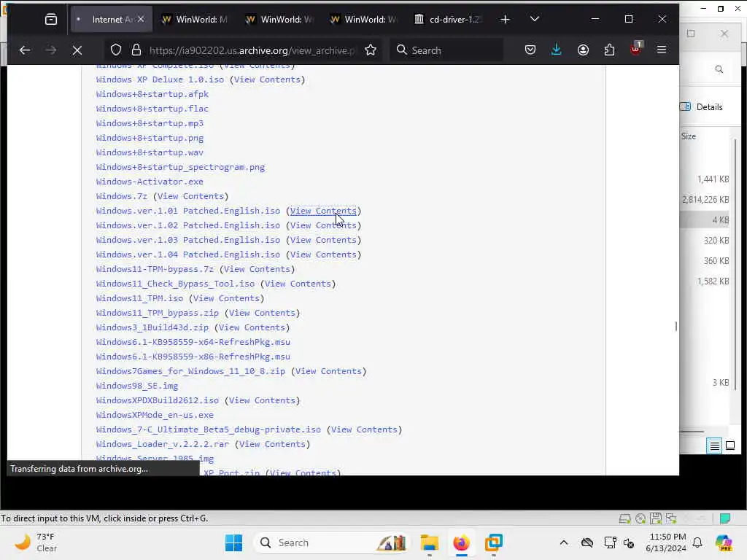This screenshot has height=560, width=747.
Task: Open Firefox View tab overview icon
Action: (x=51, y=20)
